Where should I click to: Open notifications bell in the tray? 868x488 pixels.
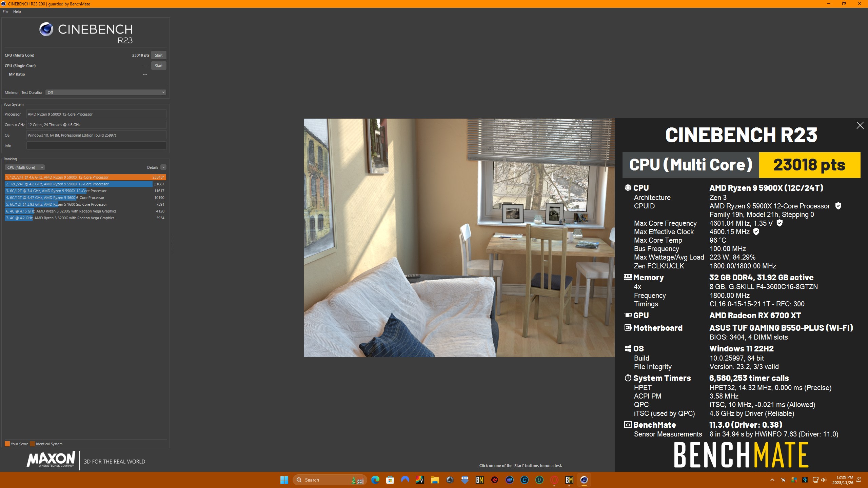click(x=859, y=480)
